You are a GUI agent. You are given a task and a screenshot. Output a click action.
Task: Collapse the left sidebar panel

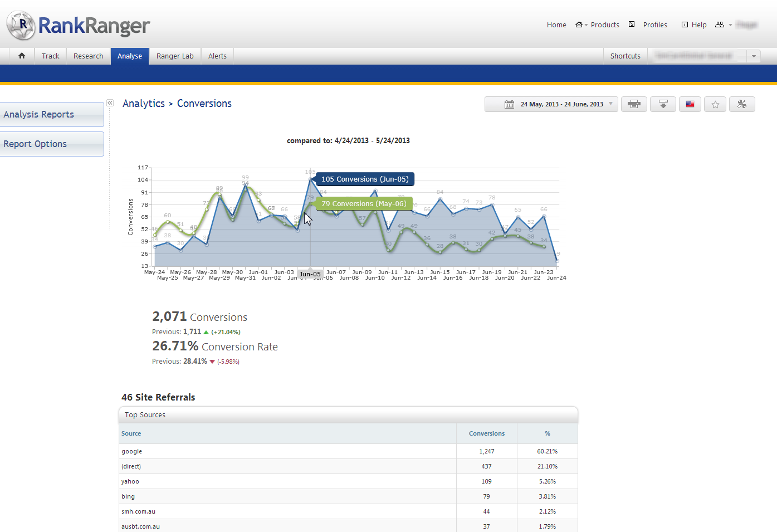[110, 103]
